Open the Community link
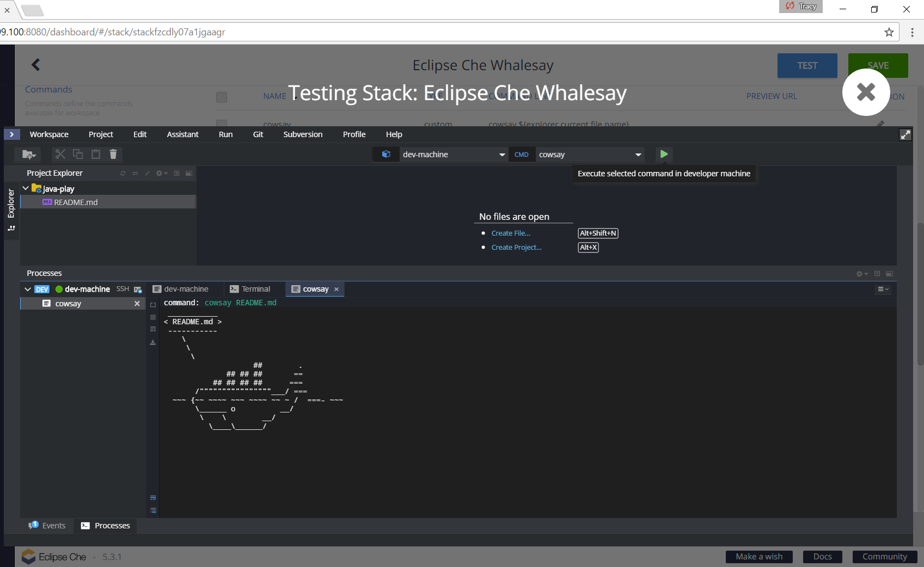Viewport: 924px width, 567px height. (x=885, y=557)
